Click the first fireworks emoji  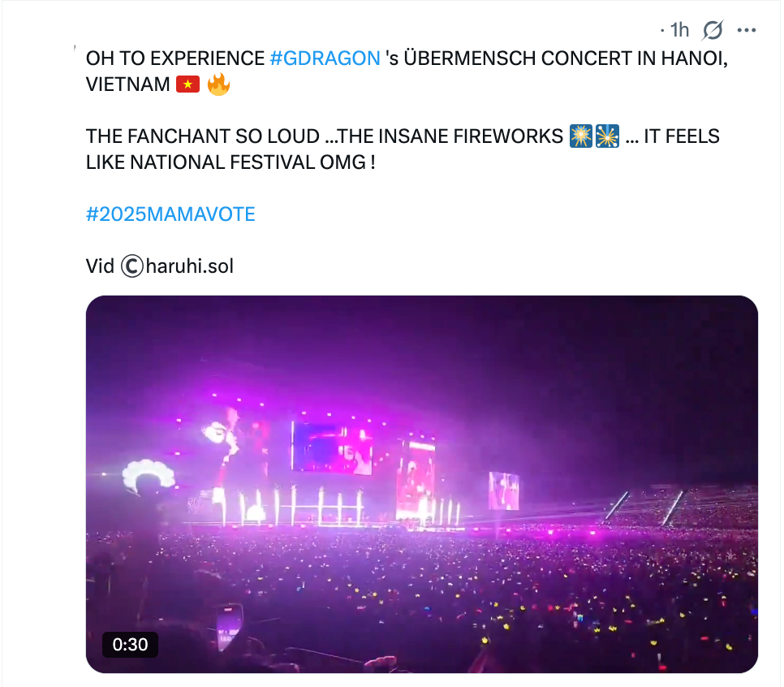point(580,136)
